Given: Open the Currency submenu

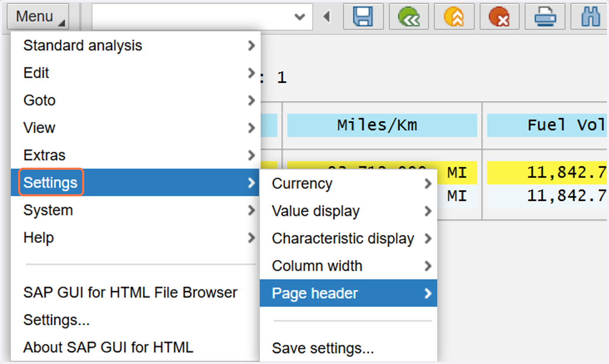Looking at the screenshot, I should [348, 184].
